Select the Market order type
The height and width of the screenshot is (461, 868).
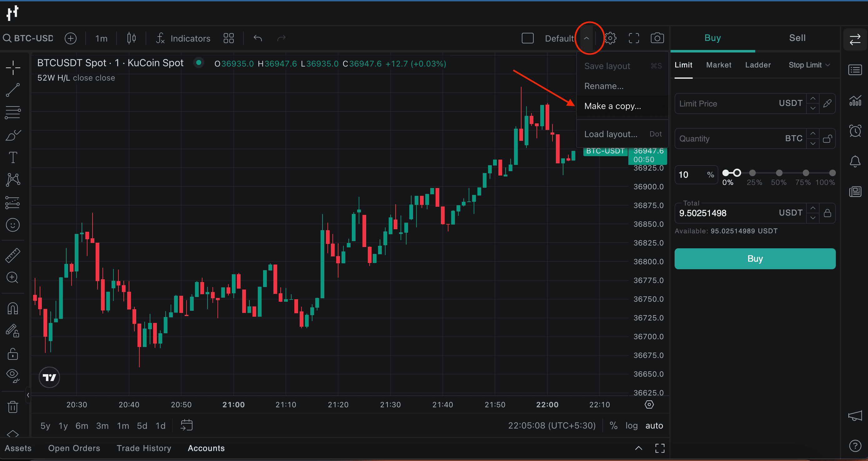(x=719, y=65)
